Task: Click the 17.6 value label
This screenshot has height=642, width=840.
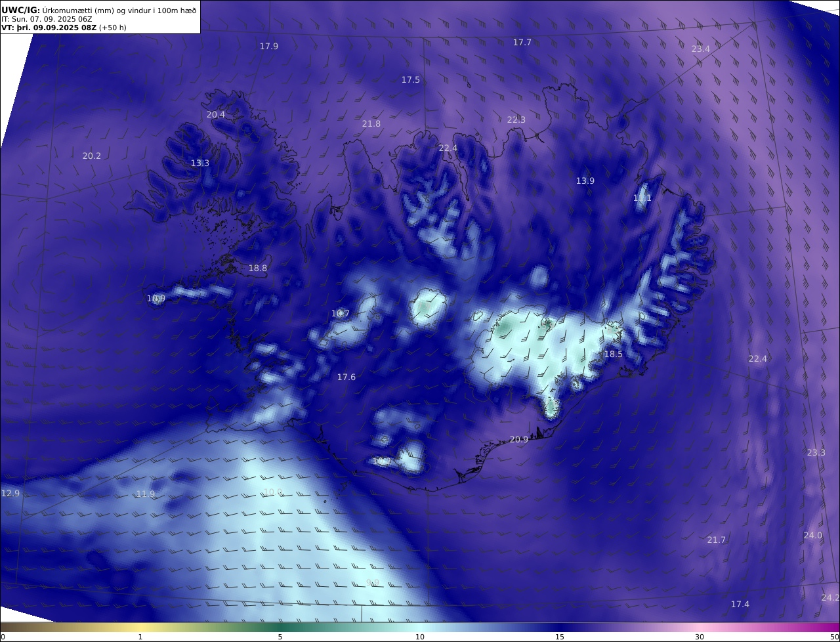Action: (346, 377)
